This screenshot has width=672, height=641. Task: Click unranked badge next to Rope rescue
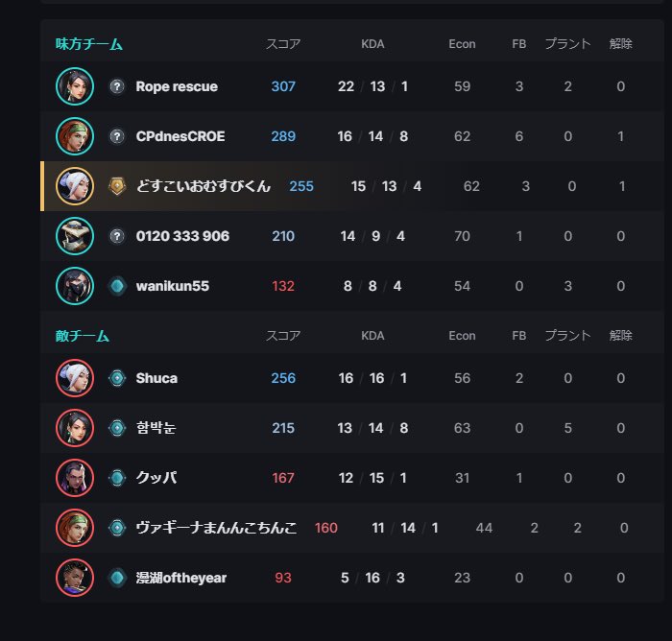[117, 86]
